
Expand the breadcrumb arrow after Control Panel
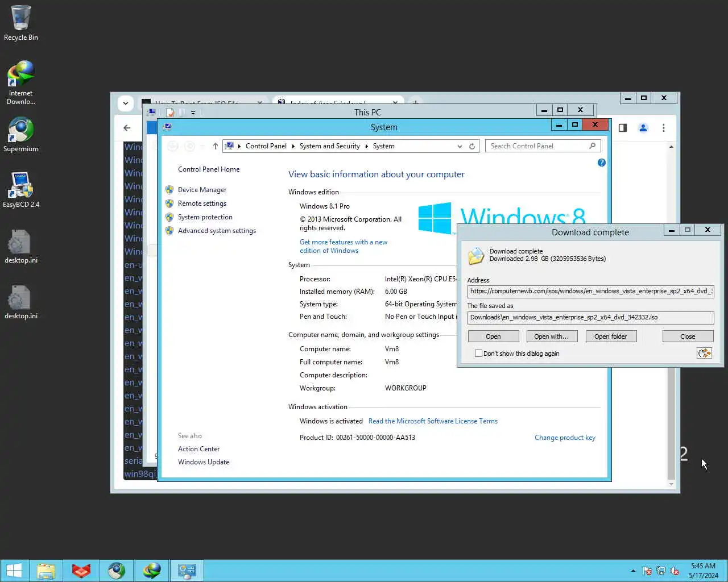pyautogui.click(x=293, y=146)
